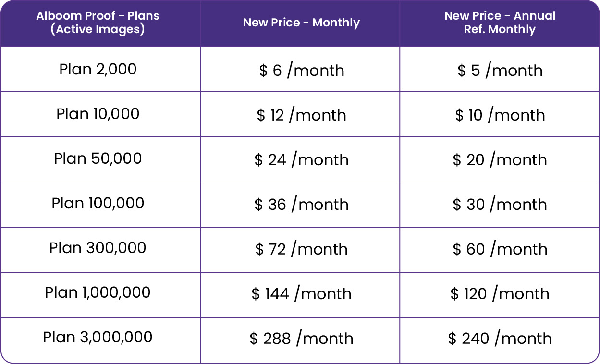
Task: Click the Plan 1,000,000 row label
Action: pos(98,292)
